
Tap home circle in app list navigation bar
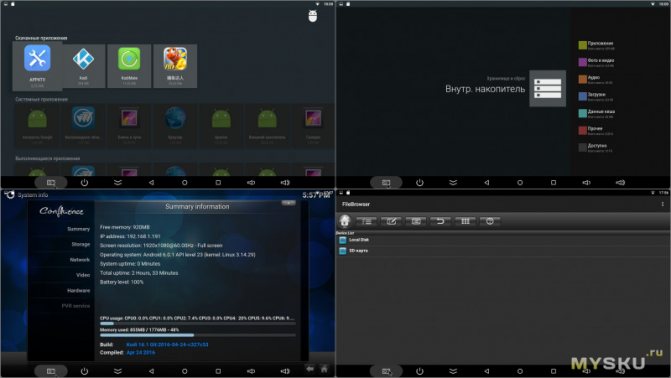[184, 182]
